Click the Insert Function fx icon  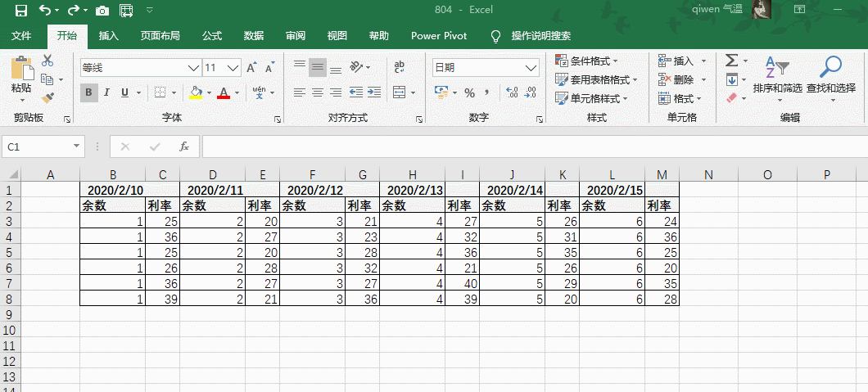click(184, 146)
